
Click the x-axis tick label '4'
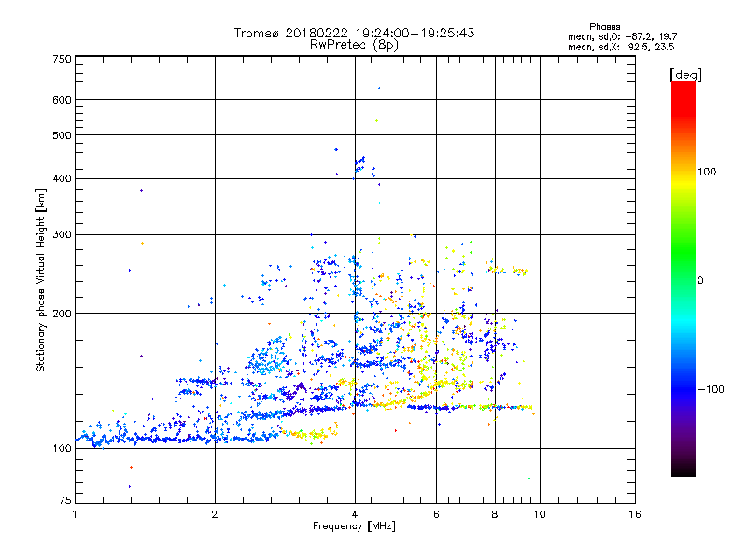[x=355, y=514]
